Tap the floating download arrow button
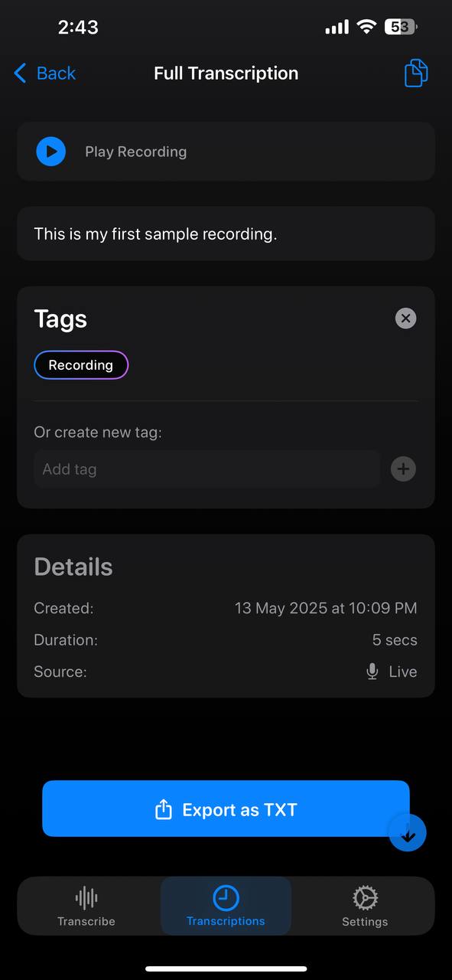Screen dimensions: 452x980 point(408,833)
